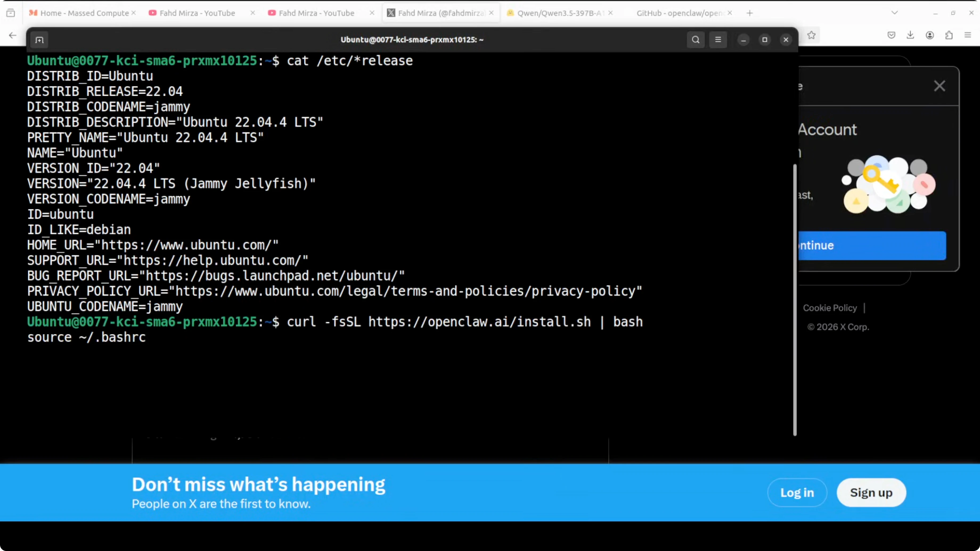
Task: Click the Log in button
Action: click(x=797, y=492)
